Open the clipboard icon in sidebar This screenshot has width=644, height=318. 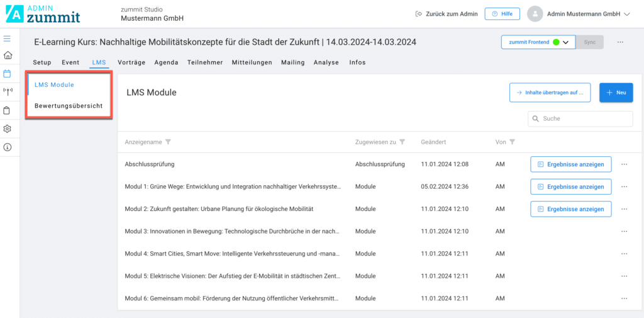[x=8, y=110]
